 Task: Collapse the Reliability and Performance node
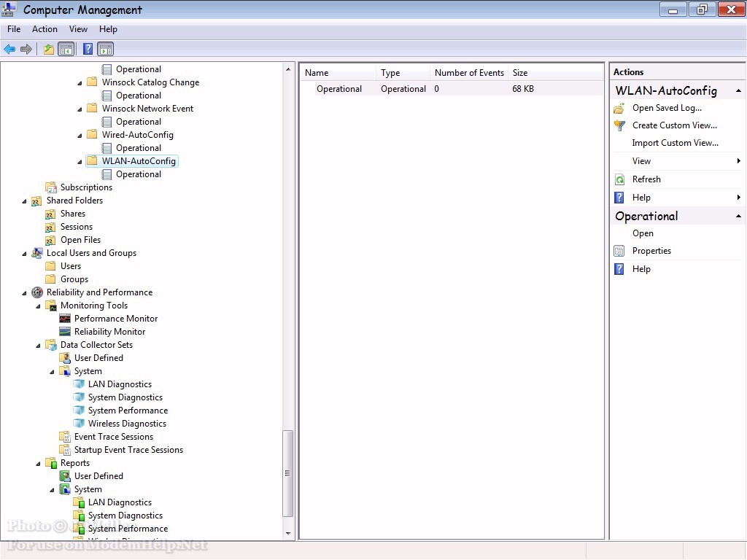coord(24,293)
